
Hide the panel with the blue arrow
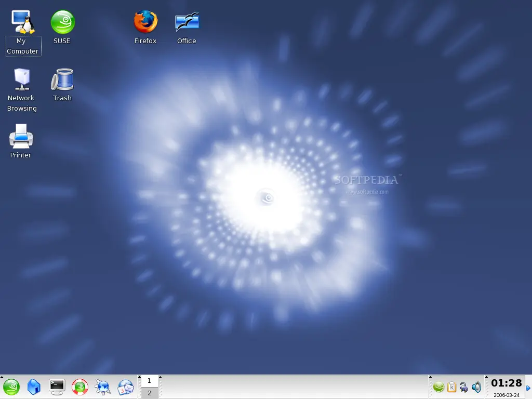528,388
